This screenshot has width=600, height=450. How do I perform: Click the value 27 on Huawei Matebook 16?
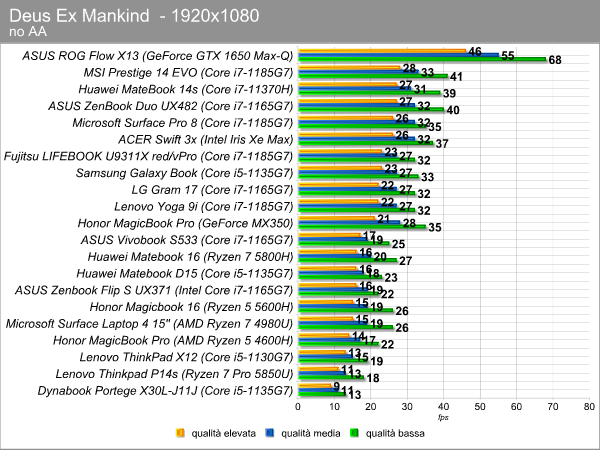[406, 261]
